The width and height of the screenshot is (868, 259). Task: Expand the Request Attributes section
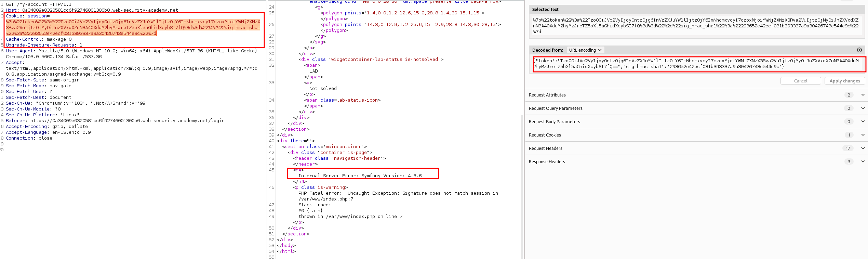(x=863, y=95)
